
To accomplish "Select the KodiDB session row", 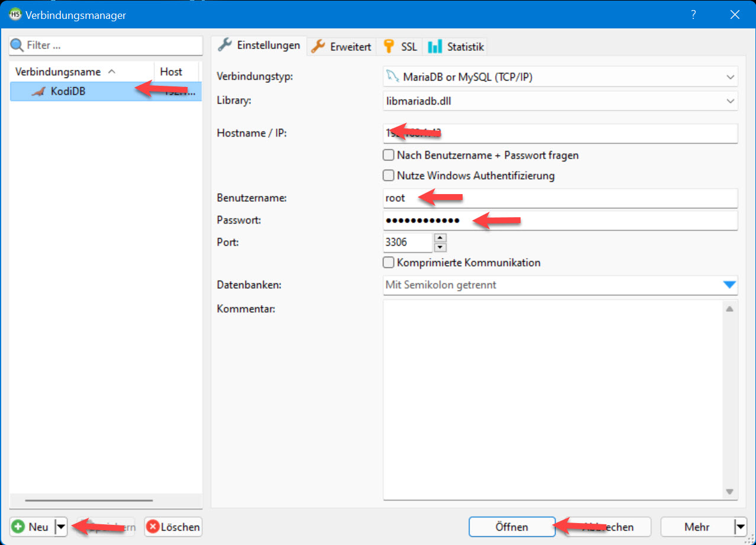I will coord(106,92).
